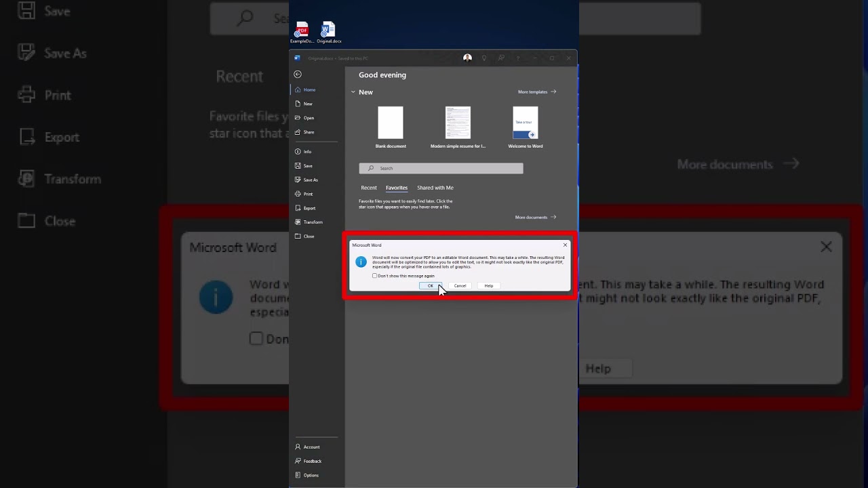
Task: Open the More templates link
Action: pos(537,92)
